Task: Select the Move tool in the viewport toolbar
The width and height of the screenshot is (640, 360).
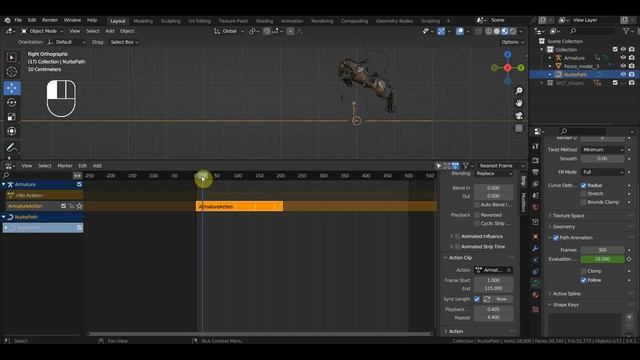Action: pyautogui.click(x=11, y=88)
